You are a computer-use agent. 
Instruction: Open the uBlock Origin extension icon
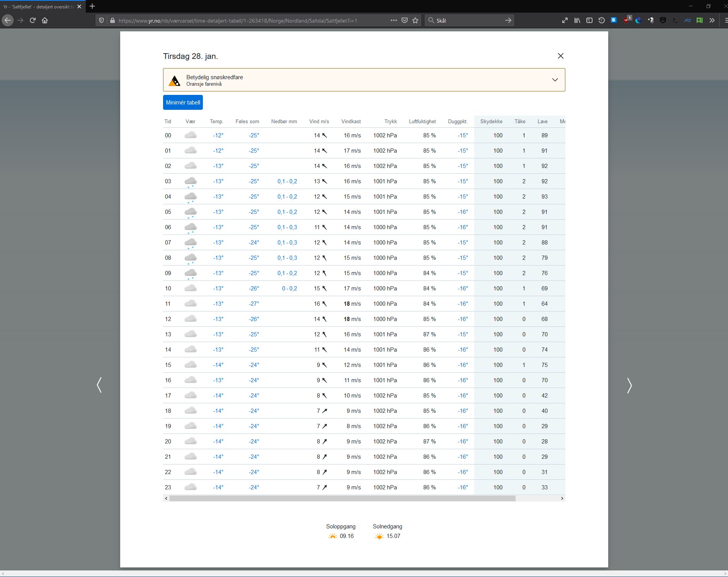[626, 20]
